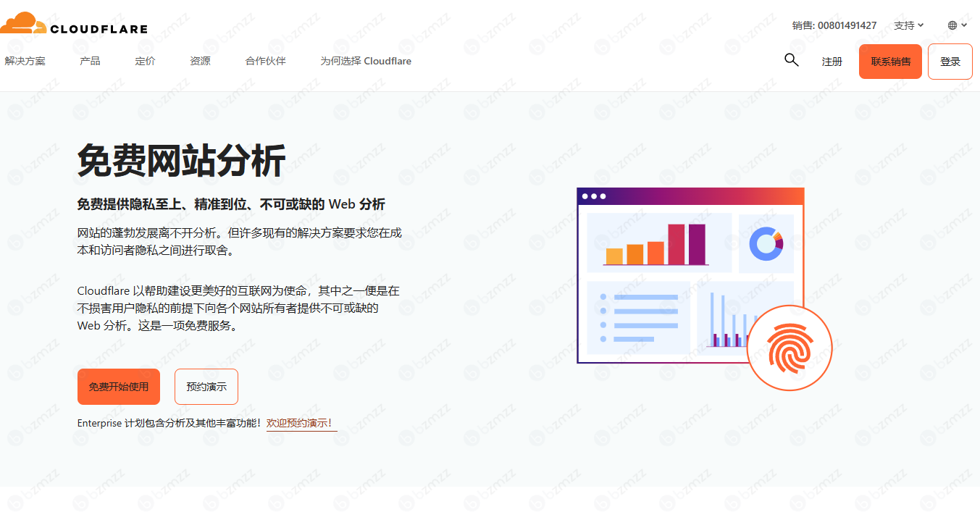
Task: Open the 产品 menu
Action: 90,61
